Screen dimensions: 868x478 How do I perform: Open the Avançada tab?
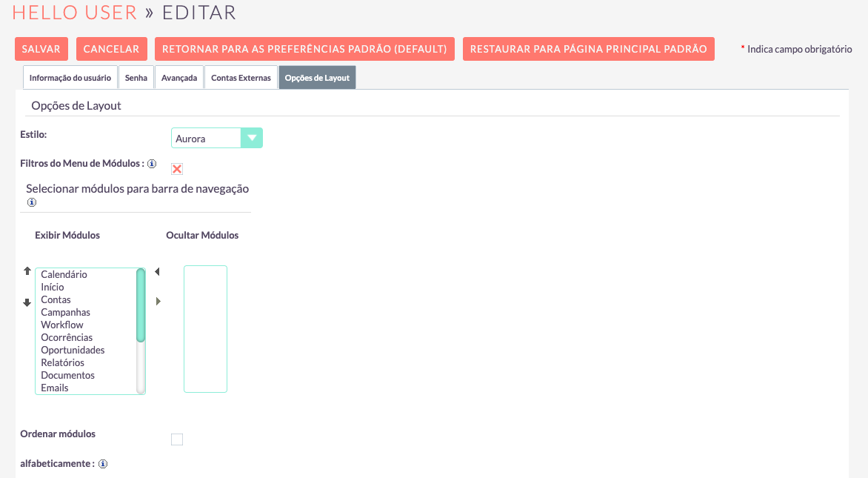179,78
